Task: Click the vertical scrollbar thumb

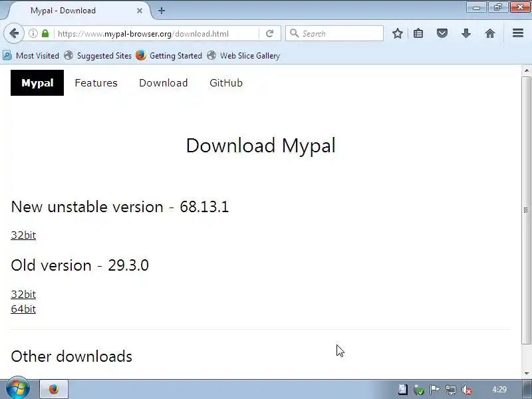Action: [526, 210]
